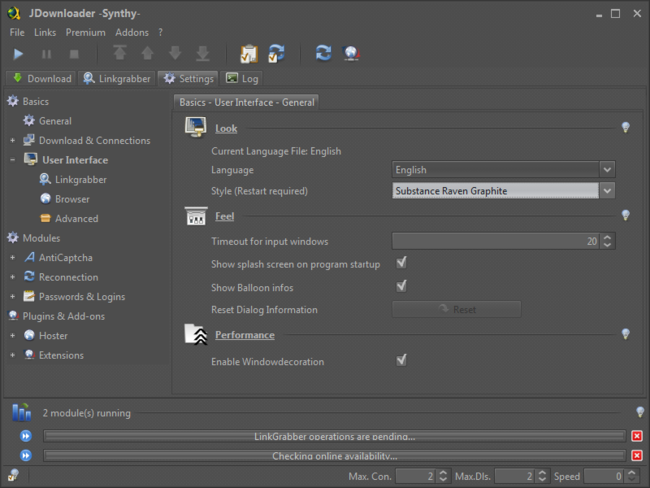The height and width of the screenshot is (488, 650).
Task: Expand the Reconnection tree node
Action: click(x=12, y=277)
